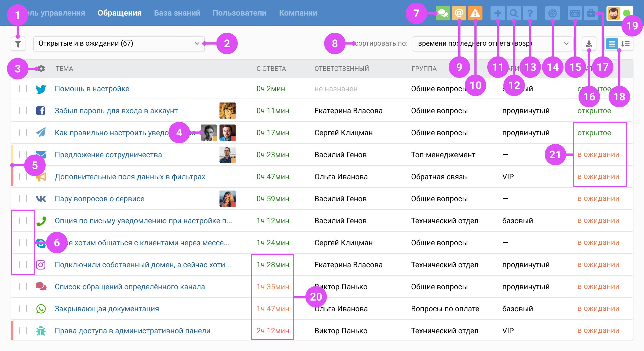The width and height of the screenshot is (644, 351).
Task: Click the question mark help icon
Action: click(x=530, y=13)
